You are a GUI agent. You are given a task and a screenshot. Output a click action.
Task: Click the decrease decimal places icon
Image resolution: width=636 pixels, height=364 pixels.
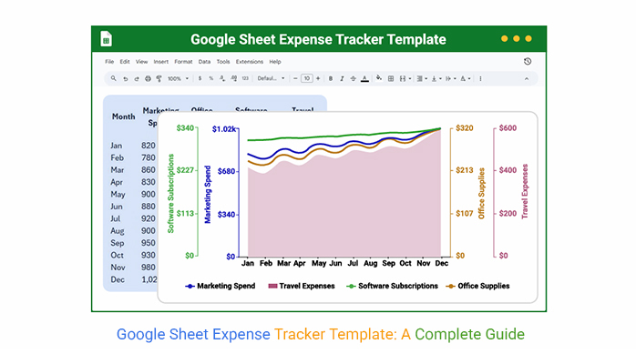(x=222, y=78)
